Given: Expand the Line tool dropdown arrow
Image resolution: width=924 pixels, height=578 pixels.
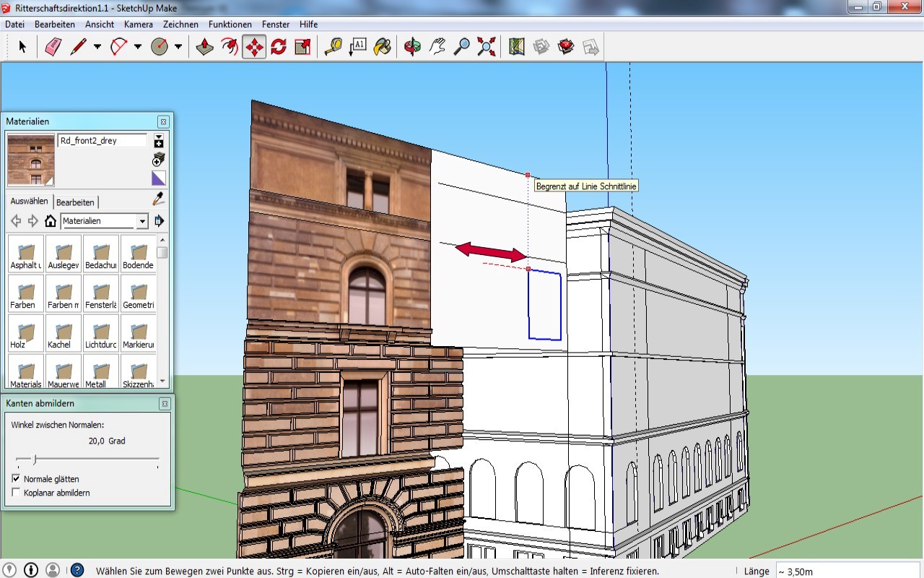Looking at the screenshot, I should (97, 48).
